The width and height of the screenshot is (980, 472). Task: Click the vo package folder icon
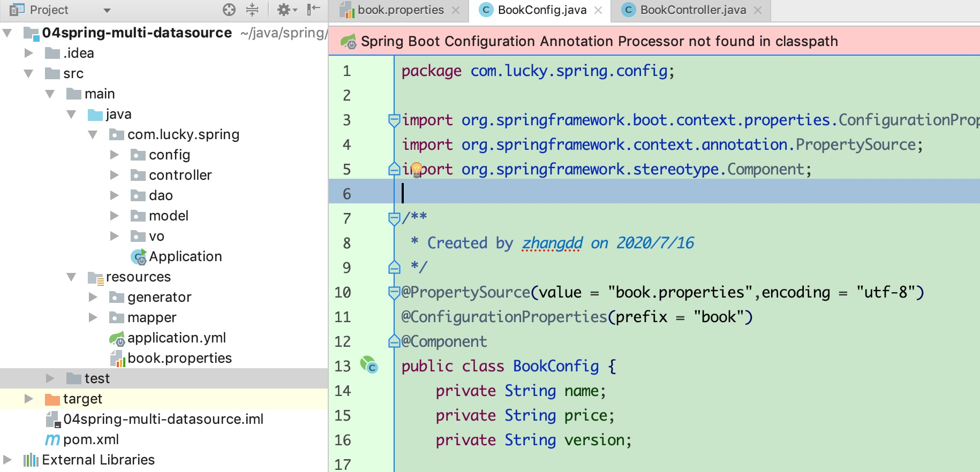tap(138, 236)
